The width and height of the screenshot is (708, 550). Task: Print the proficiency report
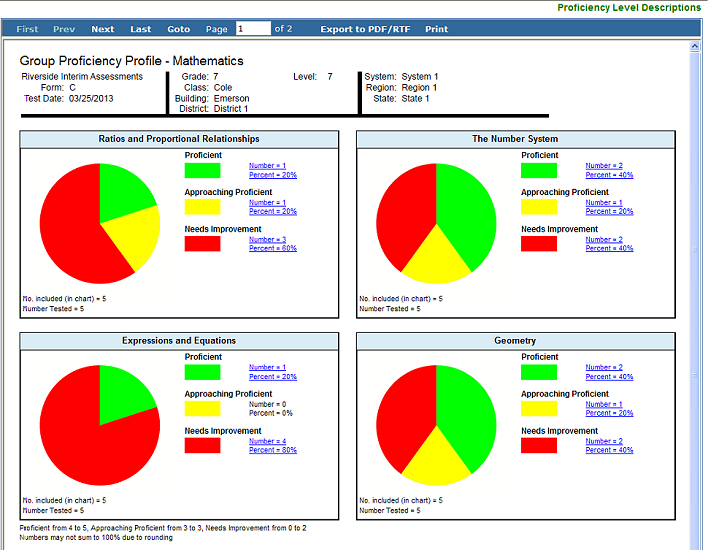[x=436, y=29]
